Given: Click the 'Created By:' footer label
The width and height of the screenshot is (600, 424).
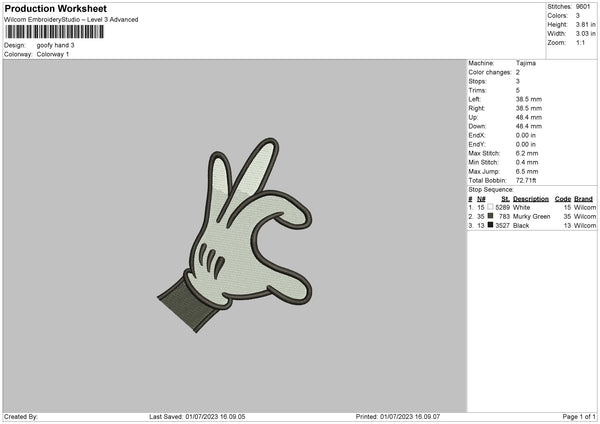Looking at the screenshot, I should coord(21,416).
